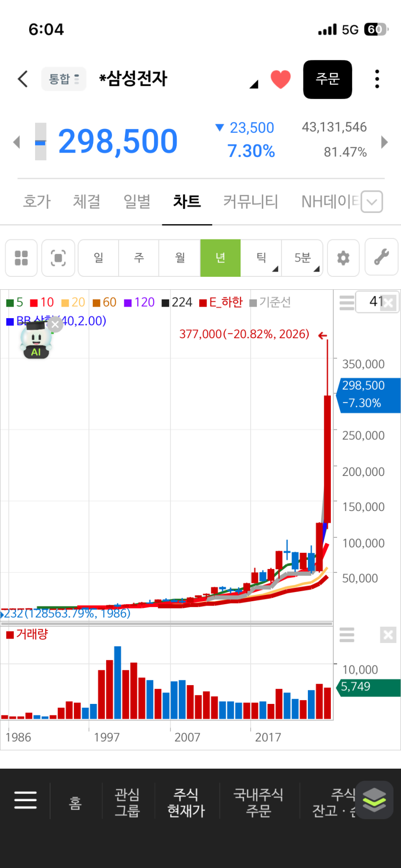Open the bottom hamburger main menu
Image resolution: width=401 pixels, height=868 pixels.
point(25,800)
